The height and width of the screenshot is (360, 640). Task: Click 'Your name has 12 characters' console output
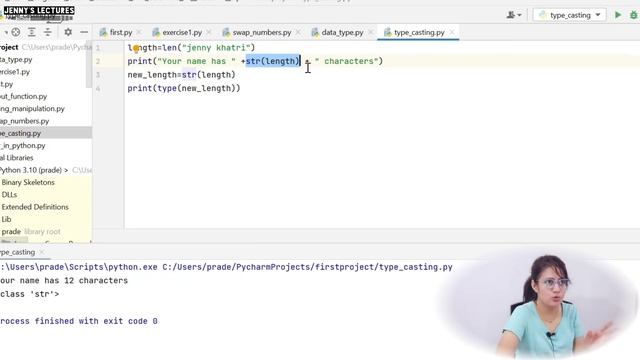[x=64, y=280]
